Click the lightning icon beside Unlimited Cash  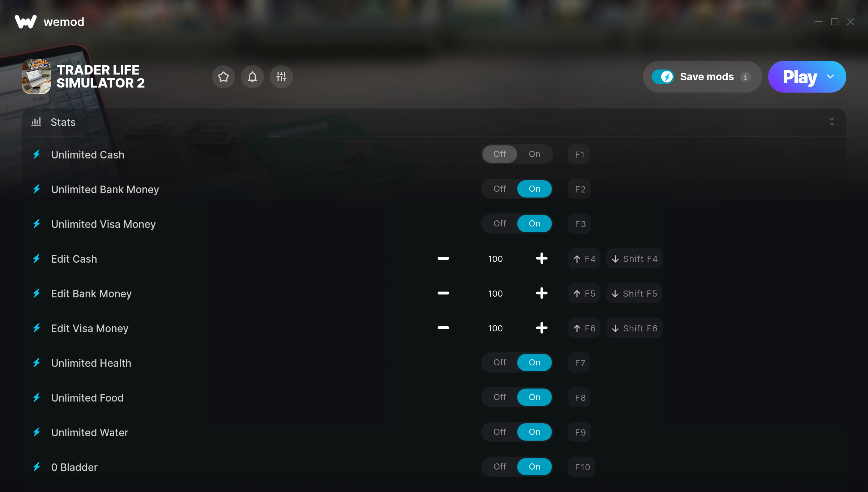coord(37,154)
